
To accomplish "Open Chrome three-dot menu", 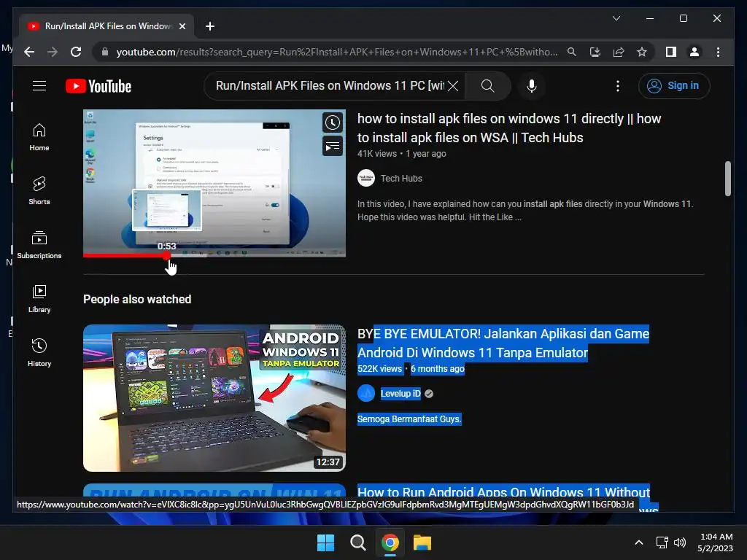I will coord(718,52).
